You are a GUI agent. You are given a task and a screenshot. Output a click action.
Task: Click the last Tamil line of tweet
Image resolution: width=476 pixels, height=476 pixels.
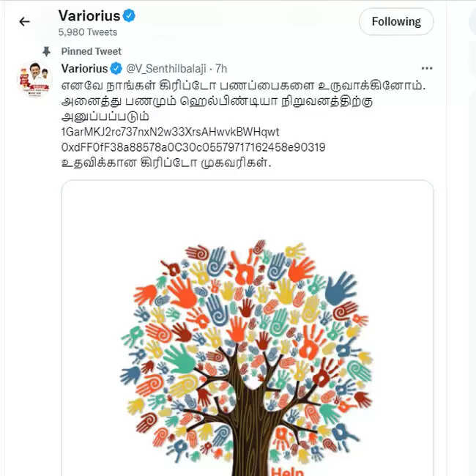click(166, 163)
